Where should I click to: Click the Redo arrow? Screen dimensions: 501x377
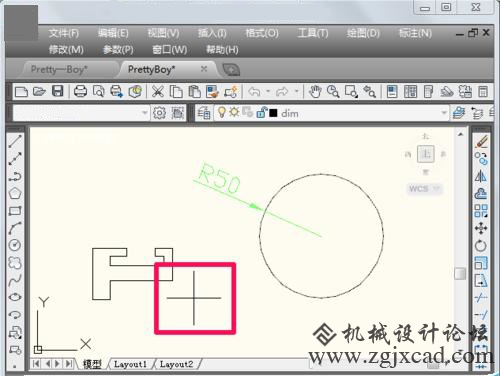pos(282,91)
